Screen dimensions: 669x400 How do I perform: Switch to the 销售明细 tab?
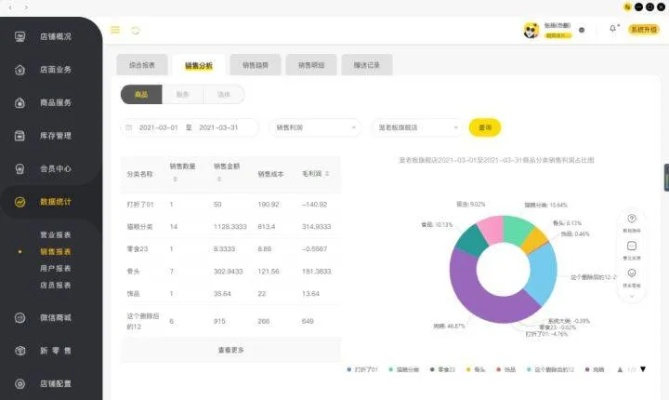pyautogui.click(x=311, y=65)
